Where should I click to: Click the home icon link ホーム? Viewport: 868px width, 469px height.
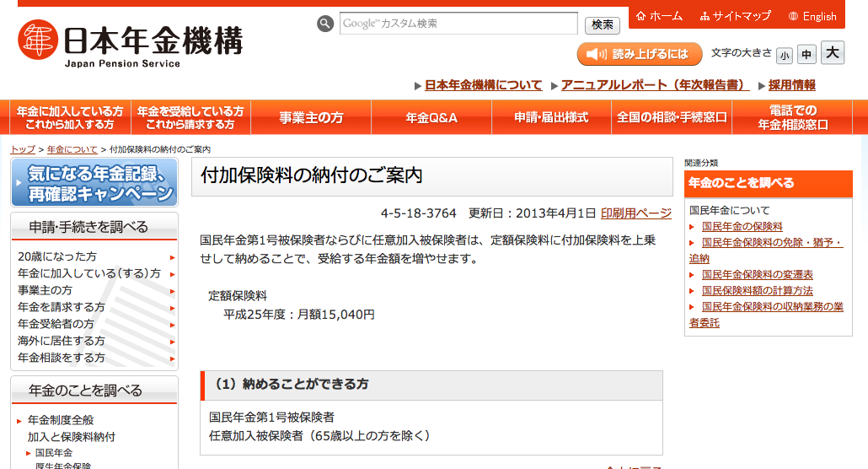659,16
